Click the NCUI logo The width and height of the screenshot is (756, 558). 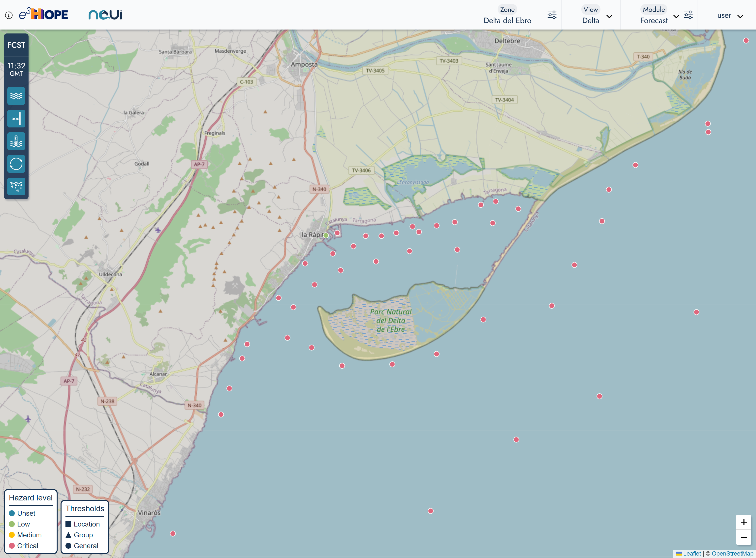point(105,15)
